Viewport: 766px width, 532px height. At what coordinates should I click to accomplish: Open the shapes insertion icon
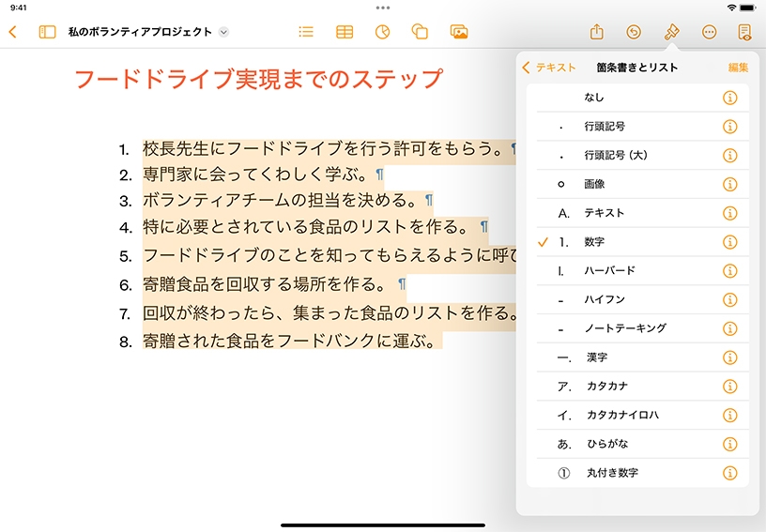coord(420,32)
